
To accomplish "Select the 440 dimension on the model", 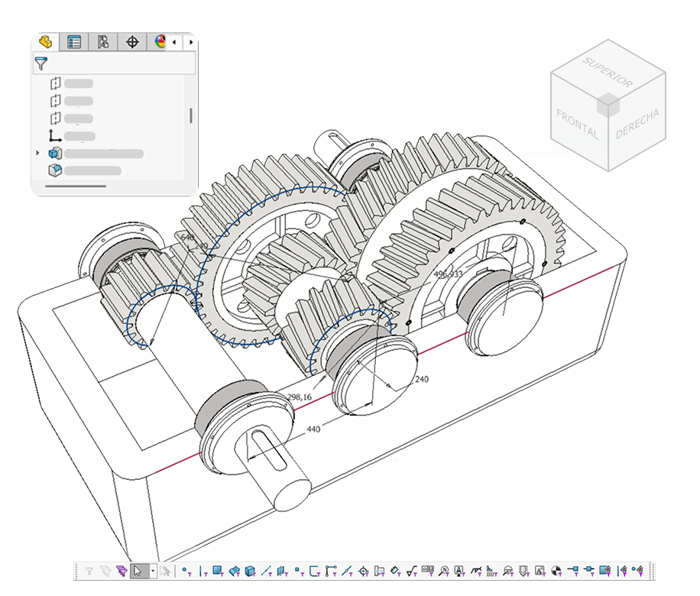I will pyautogui.click(x=313, y=429).
